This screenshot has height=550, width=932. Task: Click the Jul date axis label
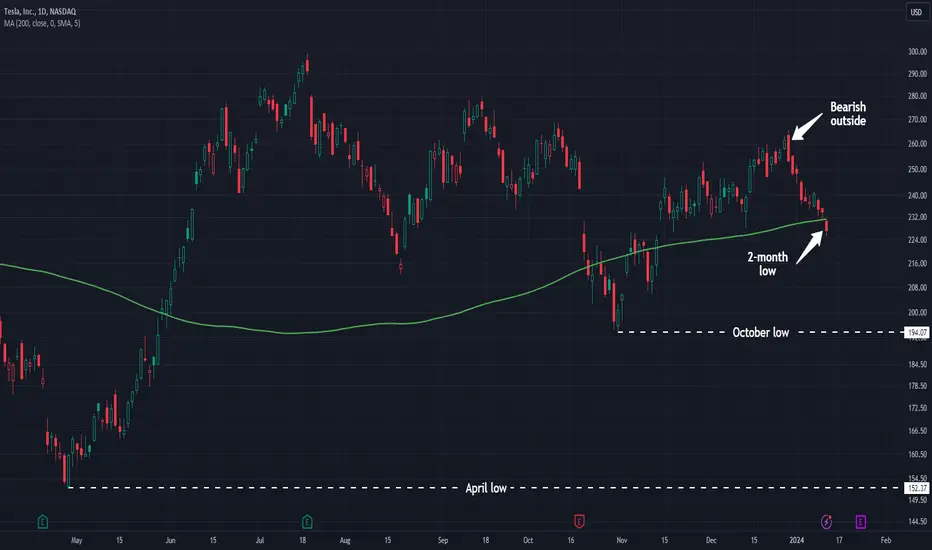260,540
